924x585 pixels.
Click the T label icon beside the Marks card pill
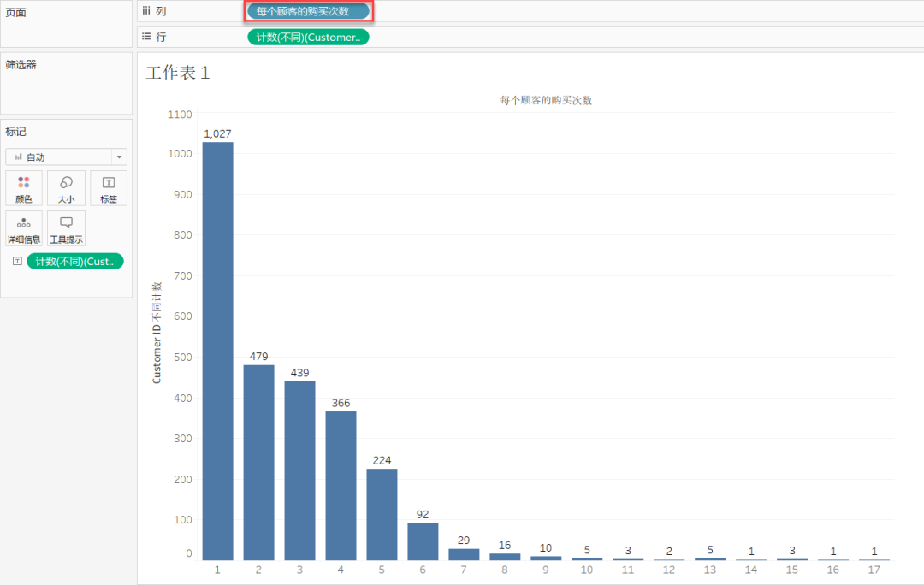click(17, 262)
